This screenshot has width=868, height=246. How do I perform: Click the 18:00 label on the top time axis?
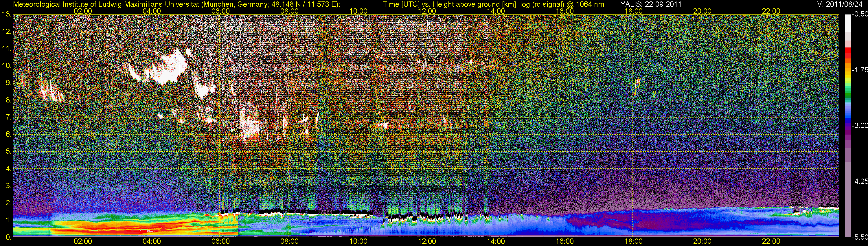click(633, 11)
